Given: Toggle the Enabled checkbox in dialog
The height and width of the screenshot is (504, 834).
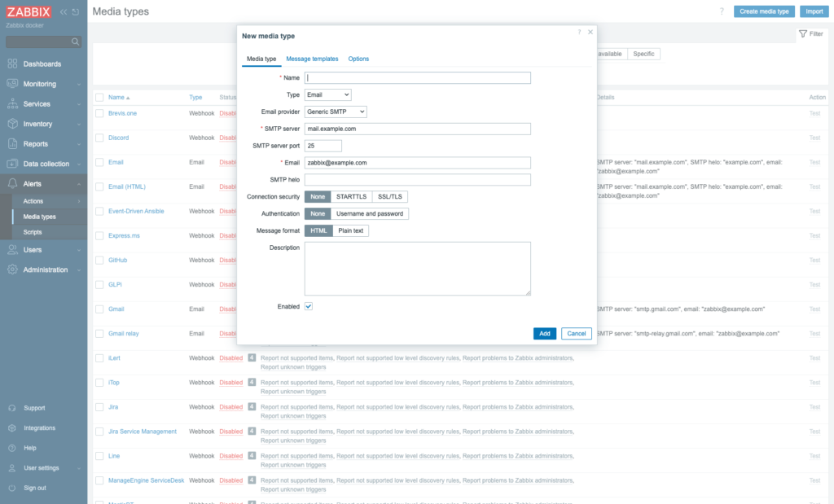Looking at the screenshot, I should [x=309, y=306].
